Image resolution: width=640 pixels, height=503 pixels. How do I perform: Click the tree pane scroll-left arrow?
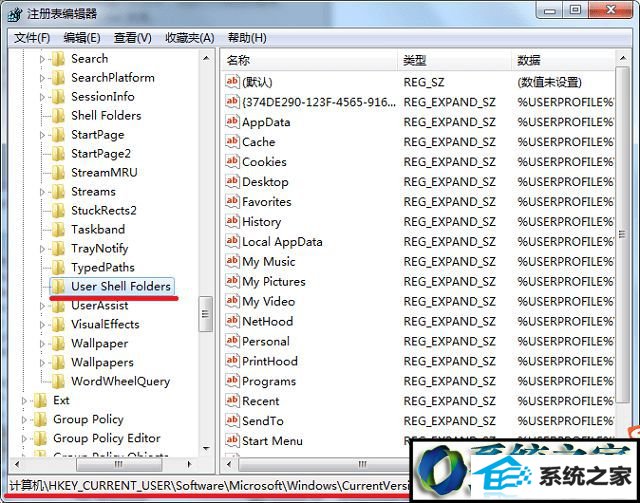click(x=17, y=464)
